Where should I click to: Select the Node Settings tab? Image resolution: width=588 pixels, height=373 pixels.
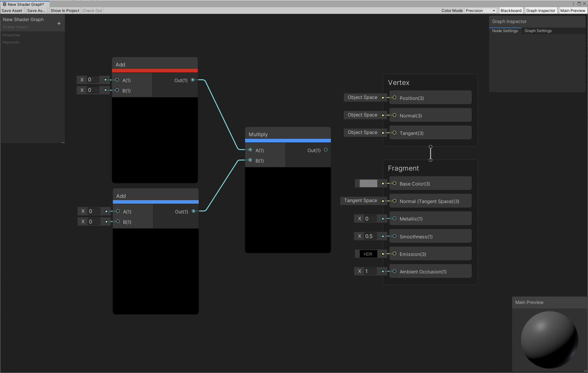pyautogui.click(x=505, y=31)
